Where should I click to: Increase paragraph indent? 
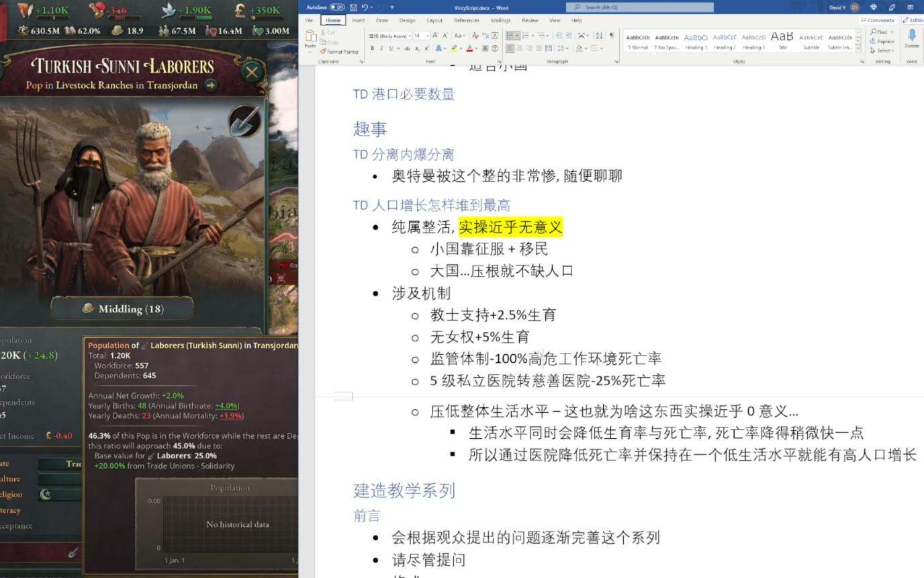click(569, 36)
